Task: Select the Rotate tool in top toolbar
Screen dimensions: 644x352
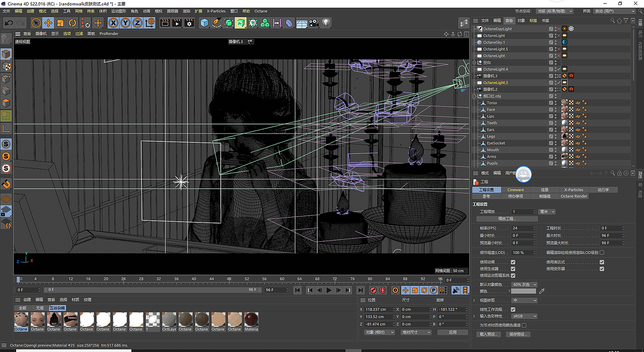Action: pos(72,23)
